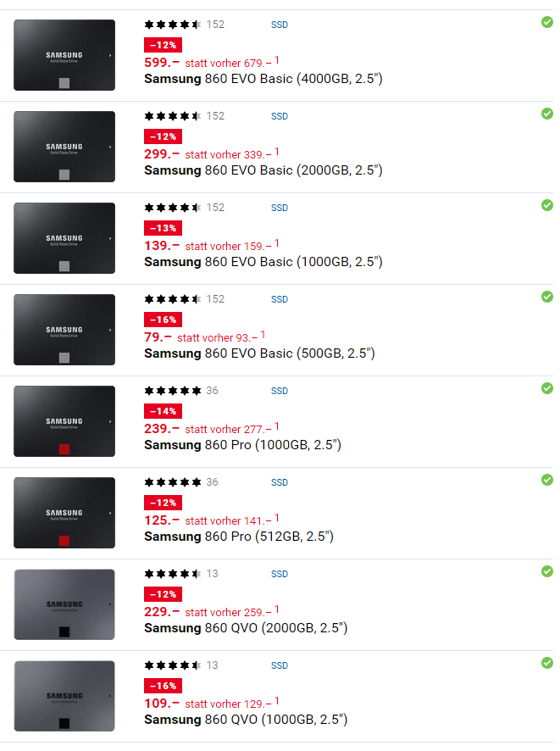Click green checkmark beside 860 Pro 1000GB
Image resolution: width=560 pixels, height=751 pixels.
tap(547, 388)
